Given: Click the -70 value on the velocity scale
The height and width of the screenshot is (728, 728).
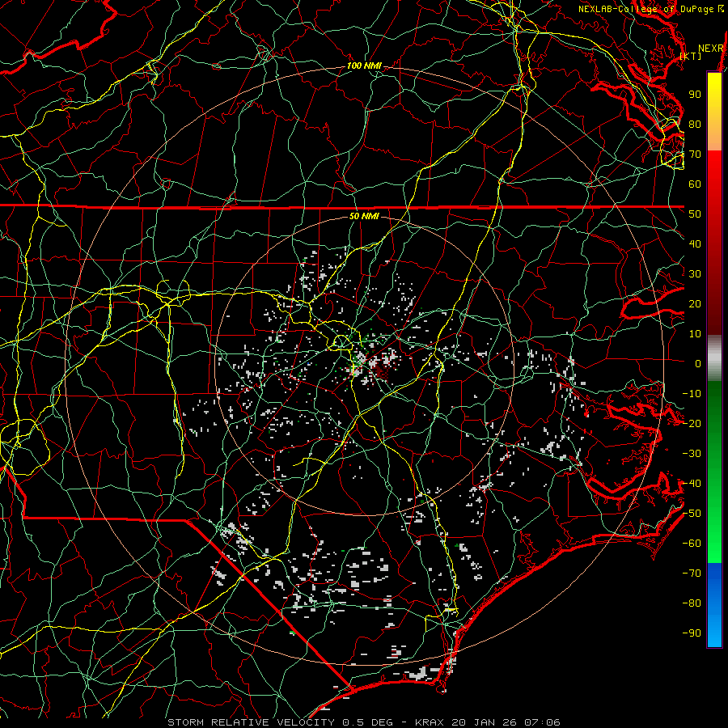Looking at the screenshot, I should (692, 574).
